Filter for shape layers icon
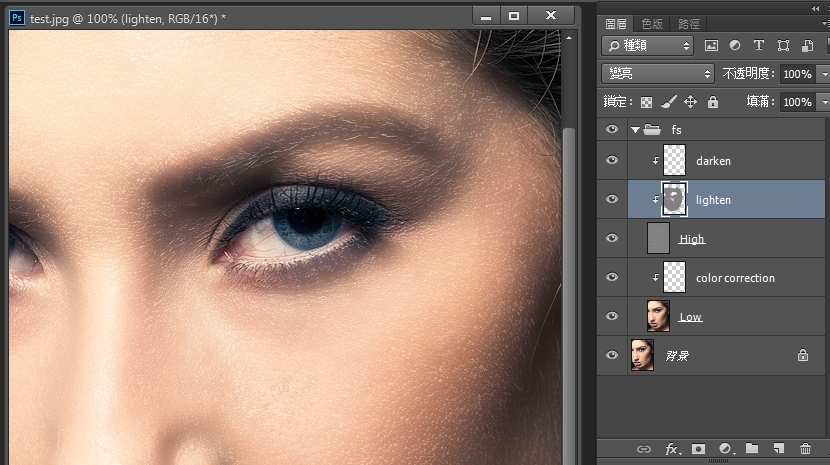Screen dimensions: 830x465 pyautogui.click(x=783, y=46)
